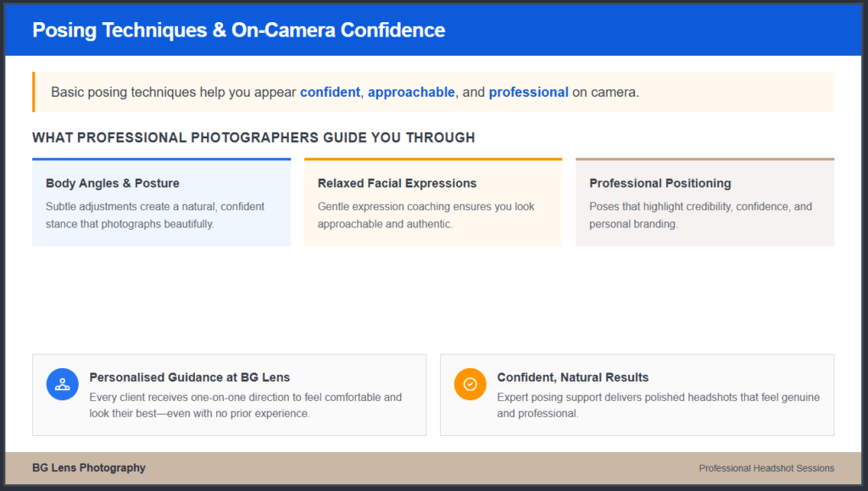868x491 pixels.
Task: Select the 'Every client receives one-on-one direction' paragraph
Action: coord(246,405)
